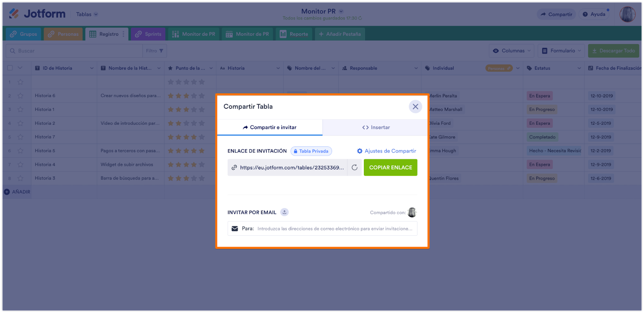Click the Descargar Todo button
This screenshot has width=644, height=313.
click(613, 51)
